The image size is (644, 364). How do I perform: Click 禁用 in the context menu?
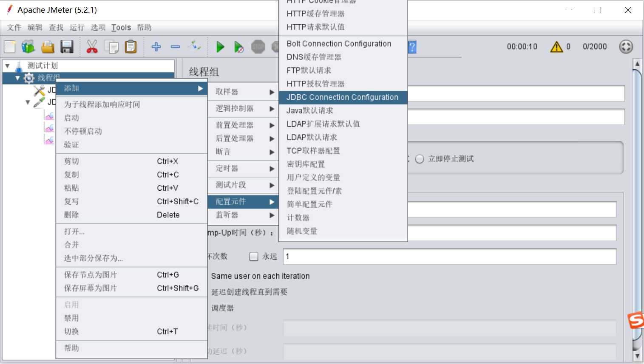(x=131, y=318)
